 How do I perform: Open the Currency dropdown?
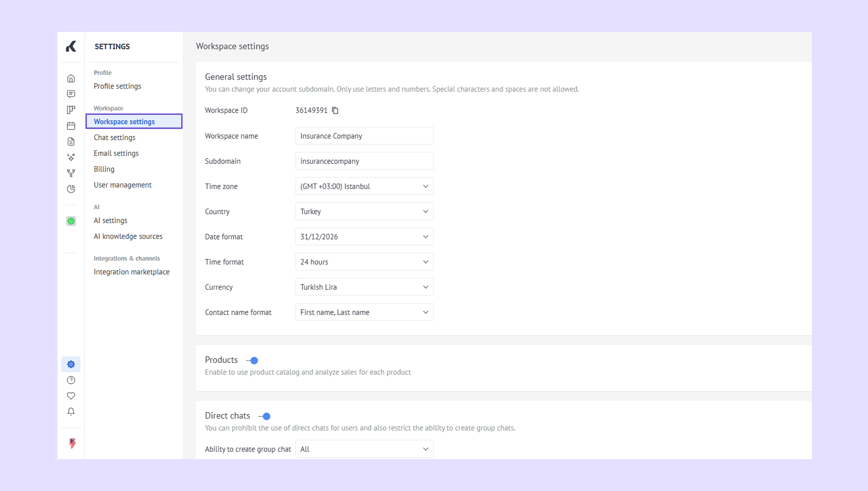coord(364,287)
